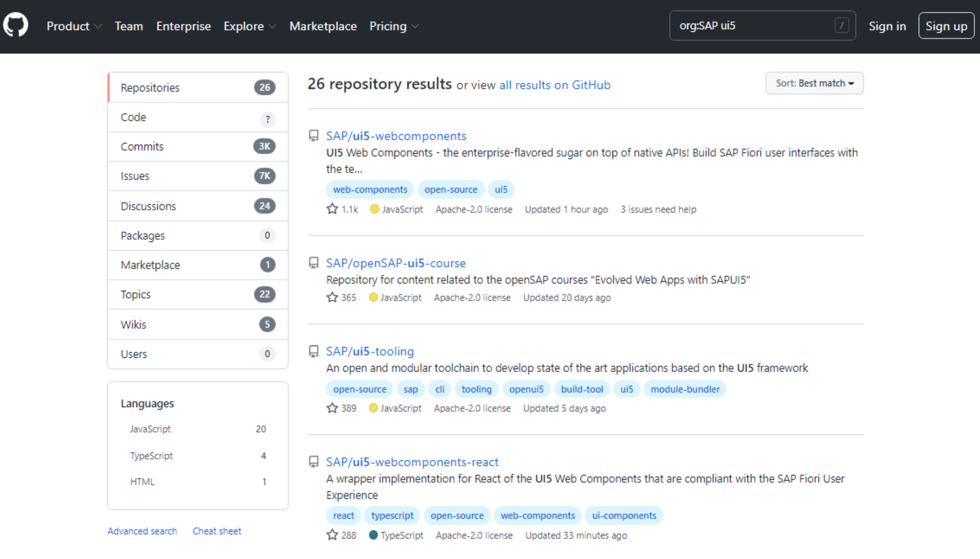980x559 pixels.
Task: Focus the search field containing org:SAP ui5
Action: pyautogui.click(x=749, y=26)
